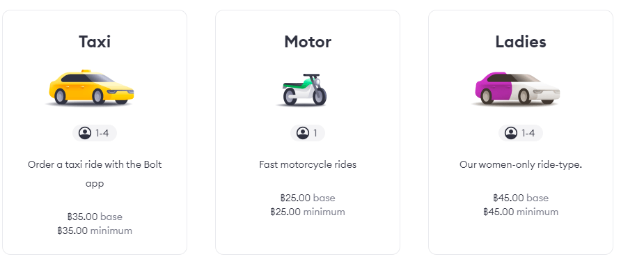Click the 'Order a taxi ride with the Bolt app' text

point(95,173)
